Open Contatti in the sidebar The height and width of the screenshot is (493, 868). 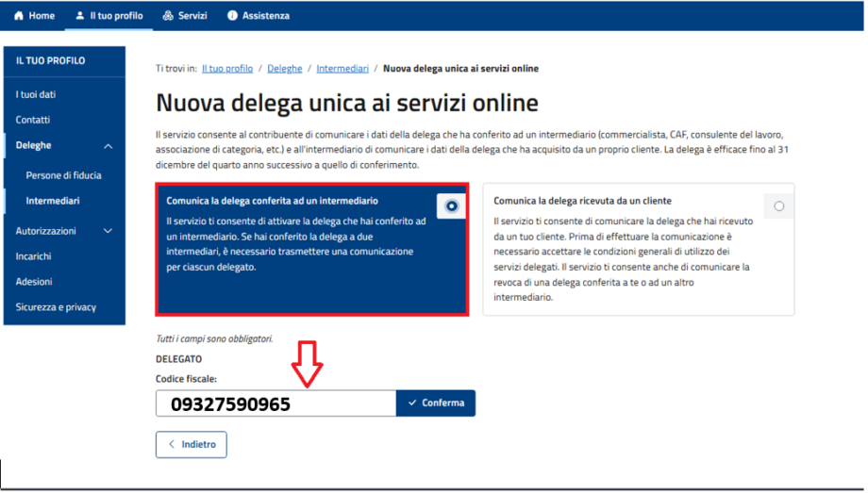tap(33, 120)
